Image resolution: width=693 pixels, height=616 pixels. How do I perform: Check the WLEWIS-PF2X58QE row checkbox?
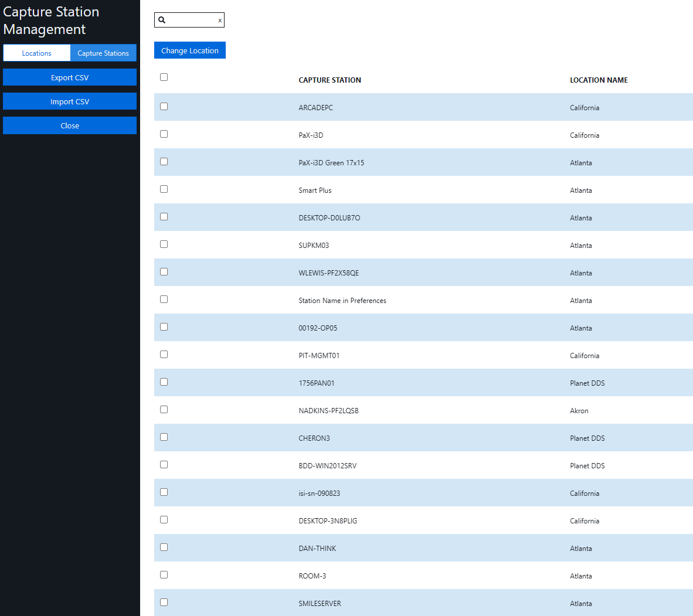(x=164, y=272)
